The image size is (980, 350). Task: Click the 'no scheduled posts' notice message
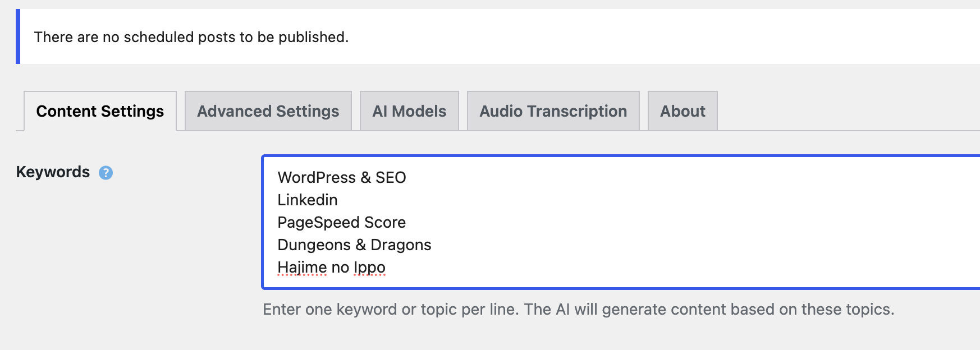click(x=191, y=37)
